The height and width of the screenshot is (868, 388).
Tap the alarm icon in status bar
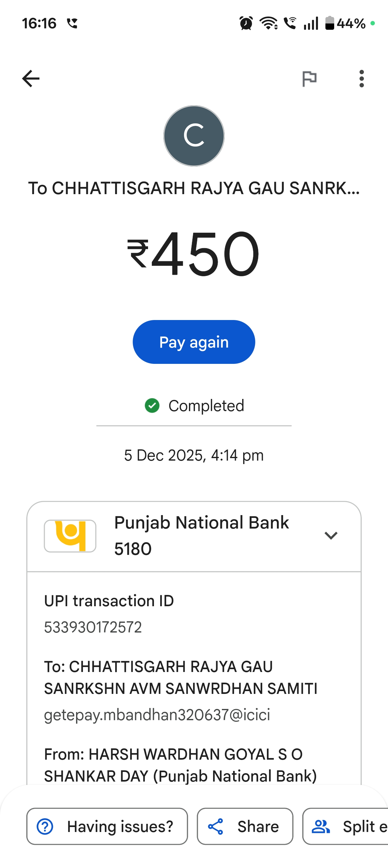[x=246, y=23]
